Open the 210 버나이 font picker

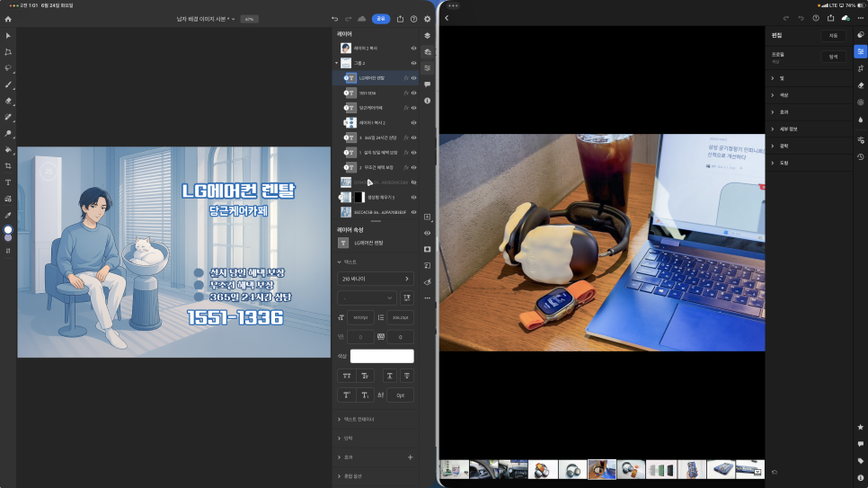point(376,279)
